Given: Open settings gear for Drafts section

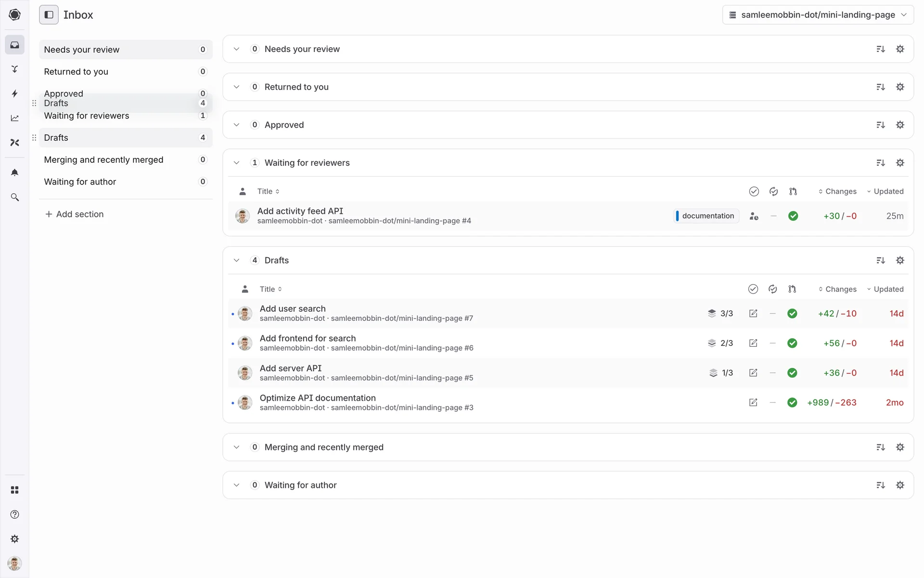Looking at the screenshot, I should (x=900, y=261).
